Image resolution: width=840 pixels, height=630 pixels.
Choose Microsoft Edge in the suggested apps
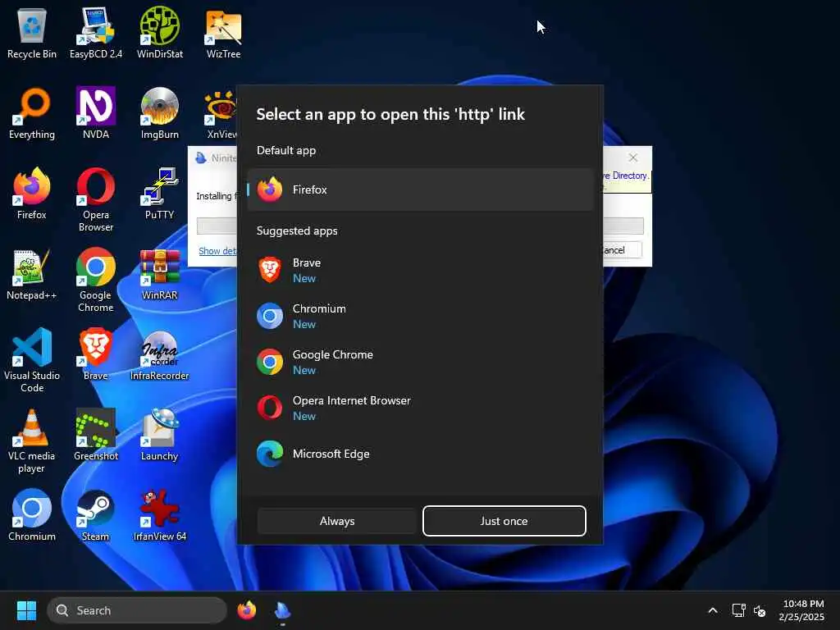421,454
